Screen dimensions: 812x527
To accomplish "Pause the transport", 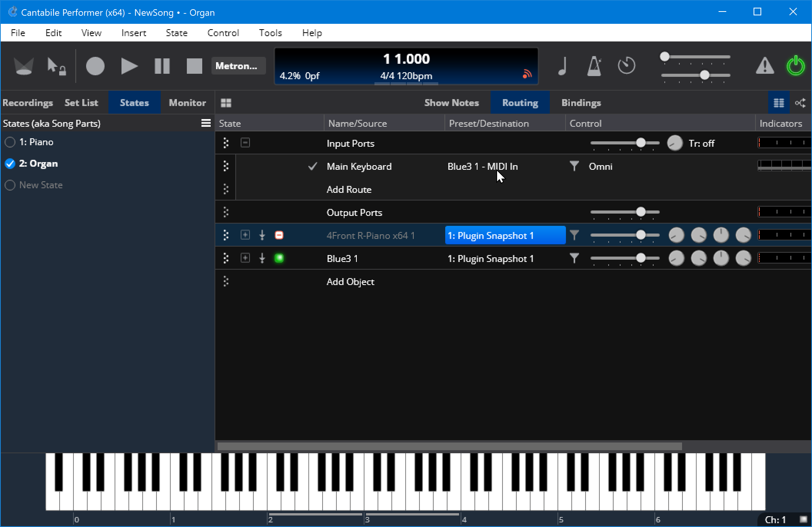I will [162, 66].
